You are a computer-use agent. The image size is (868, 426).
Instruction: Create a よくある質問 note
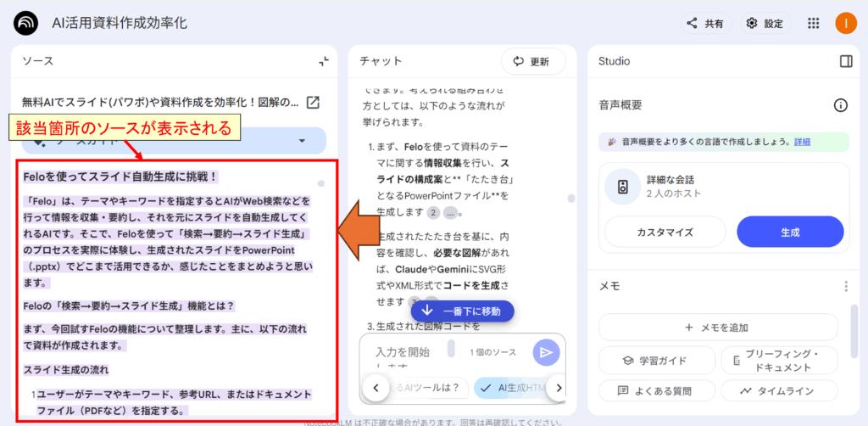pos(657,390)
